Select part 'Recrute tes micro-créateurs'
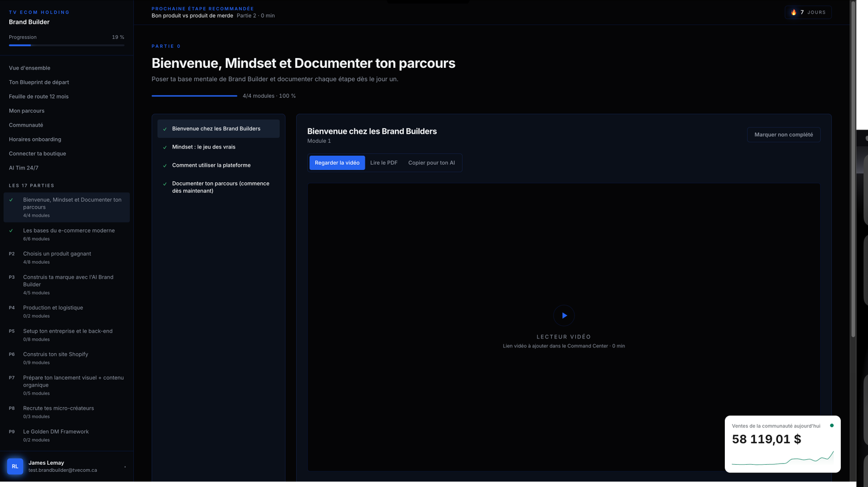 coord(67,412)
